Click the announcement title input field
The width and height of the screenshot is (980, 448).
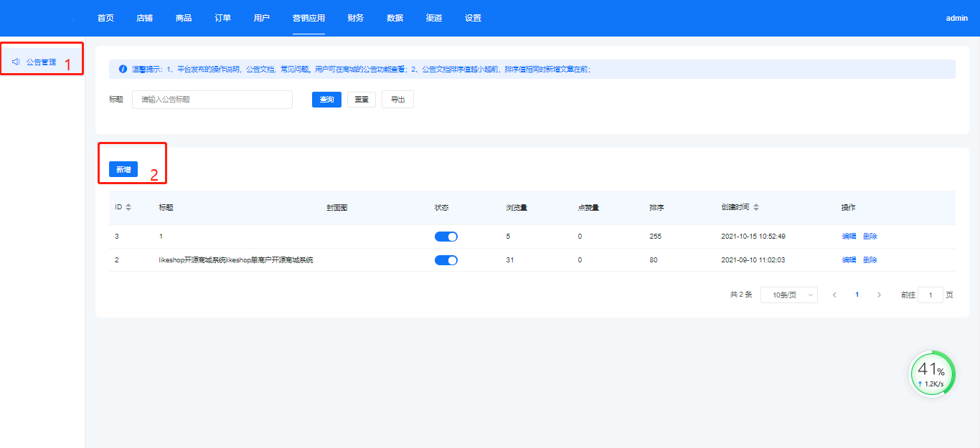(212, 100)
